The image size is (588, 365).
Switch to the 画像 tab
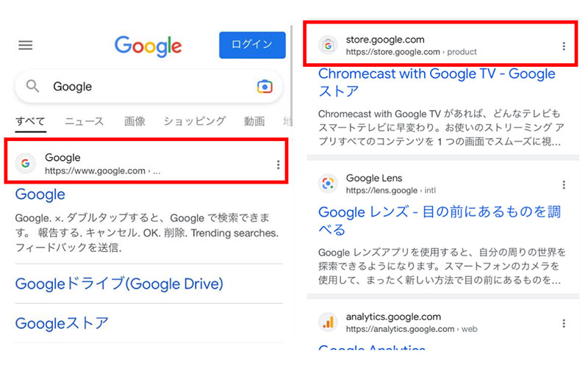pyautogui.click(x=135, y=121)
